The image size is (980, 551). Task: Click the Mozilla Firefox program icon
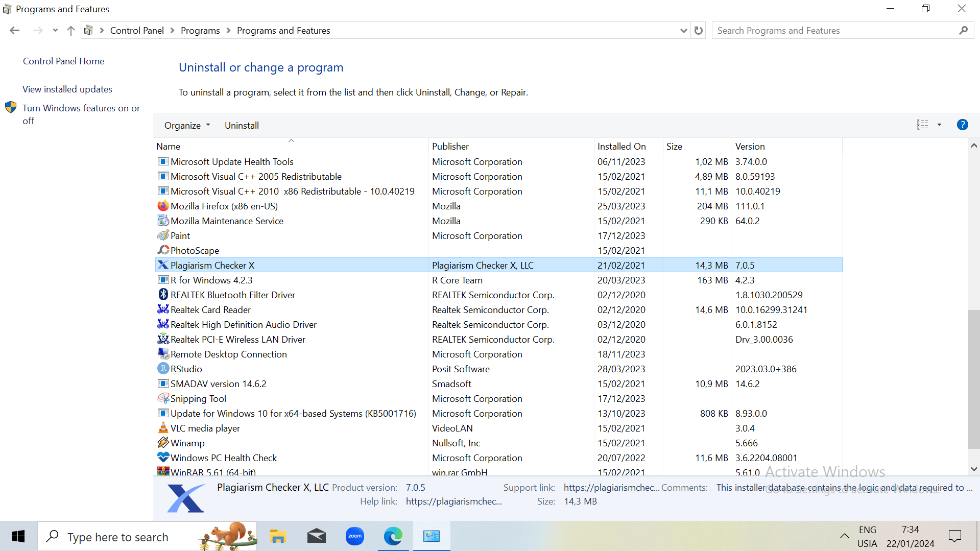pos(163,206)
